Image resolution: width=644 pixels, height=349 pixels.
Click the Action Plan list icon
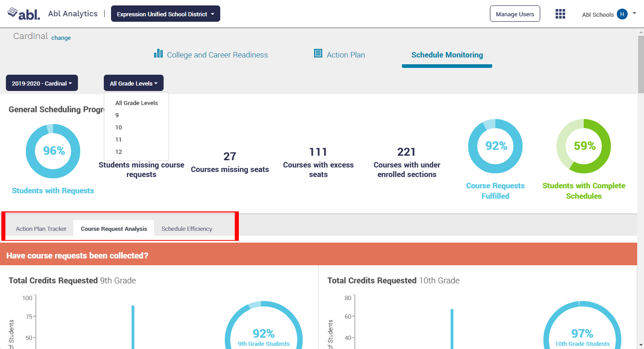pos(318,54)
